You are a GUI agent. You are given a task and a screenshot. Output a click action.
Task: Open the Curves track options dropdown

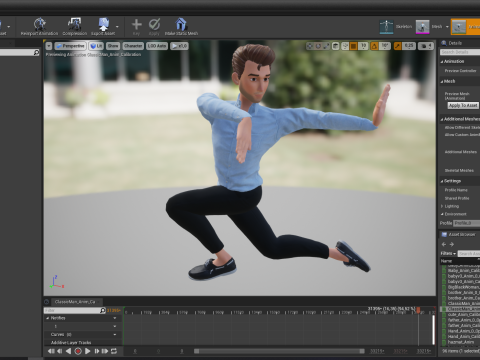click(x=115, y=334)
